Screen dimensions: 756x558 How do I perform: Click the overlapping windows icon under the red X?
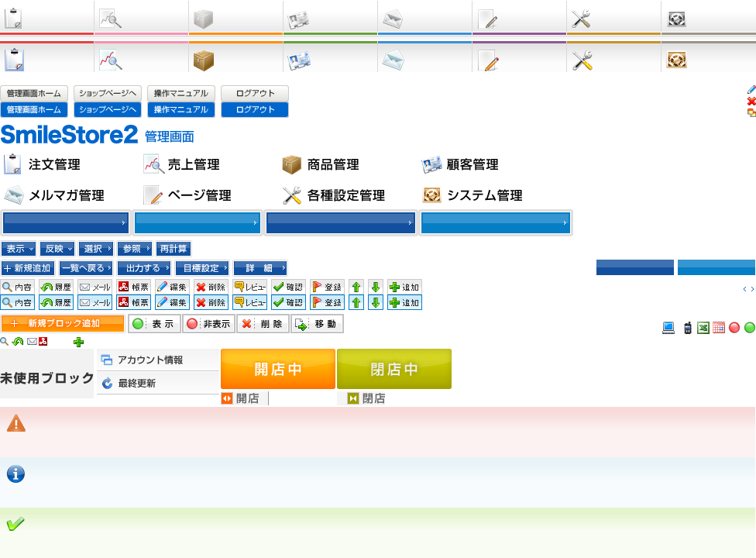[x=751, y=112]
